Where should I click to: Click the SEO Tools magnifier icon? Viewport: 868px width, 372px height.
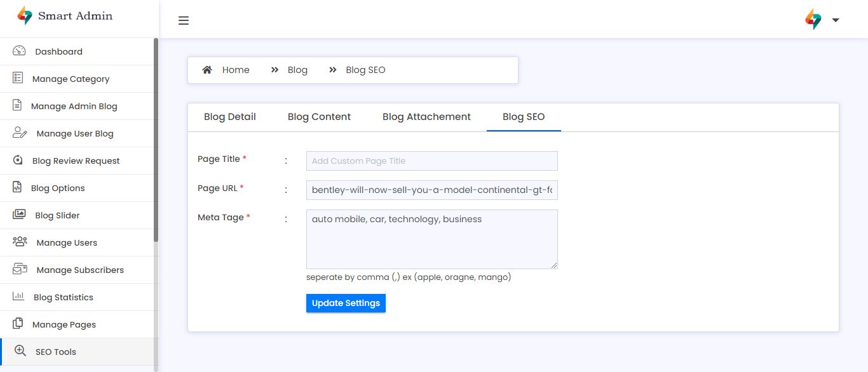click(20, 351)
